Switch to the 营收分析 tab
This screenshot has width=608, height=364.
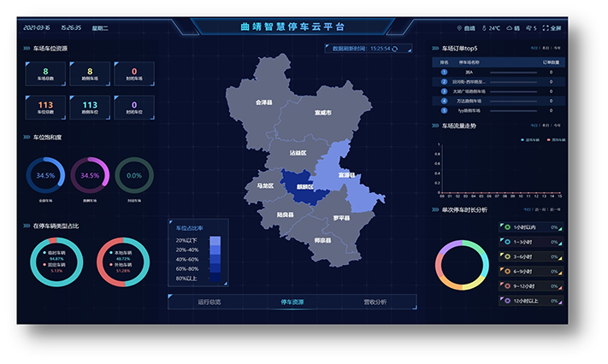375,302
